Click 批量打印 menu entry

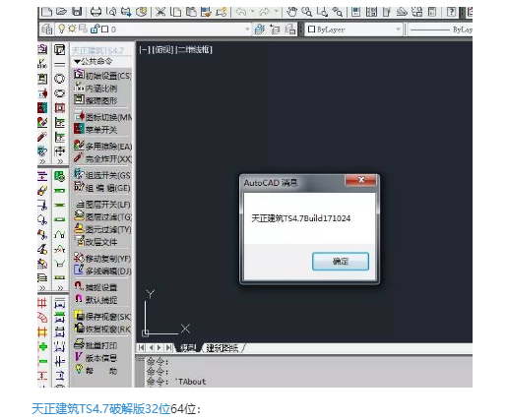[95, 345]
